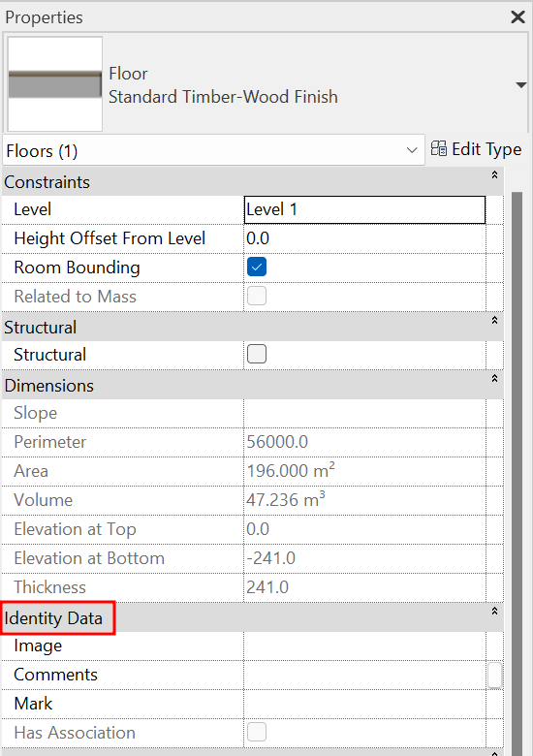Open the floor type selector dropdown arrow

pos(520,85)
